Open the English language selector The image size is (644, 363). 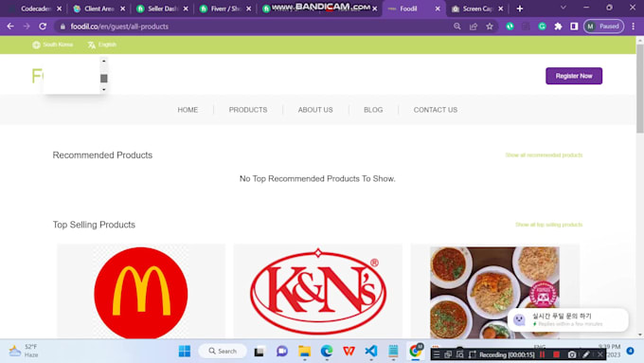pyautogui.click(x=102, y=45)
